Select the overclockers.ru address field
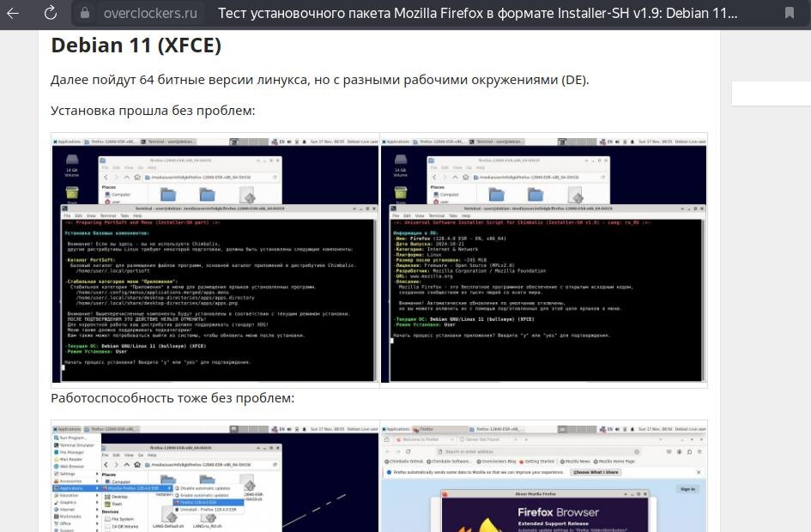The height and width of the screenshot is (532, 811). click(150, 13)
